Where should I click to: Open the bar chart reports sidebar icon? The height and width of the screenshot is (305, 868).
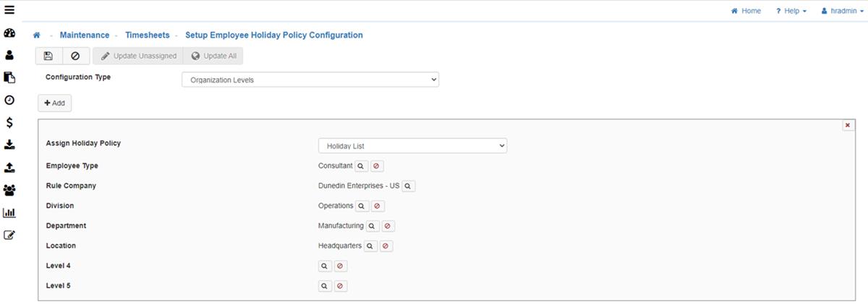point(10,213)
